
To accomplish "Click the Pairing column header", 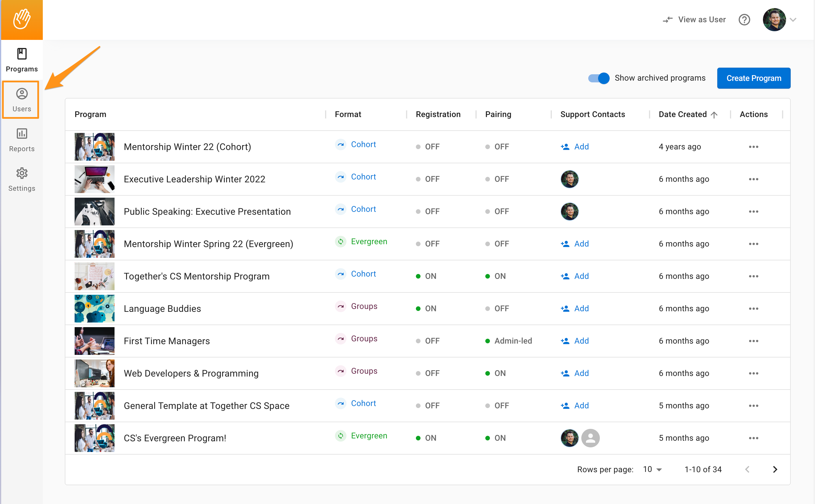I will [x=498, y=114].
